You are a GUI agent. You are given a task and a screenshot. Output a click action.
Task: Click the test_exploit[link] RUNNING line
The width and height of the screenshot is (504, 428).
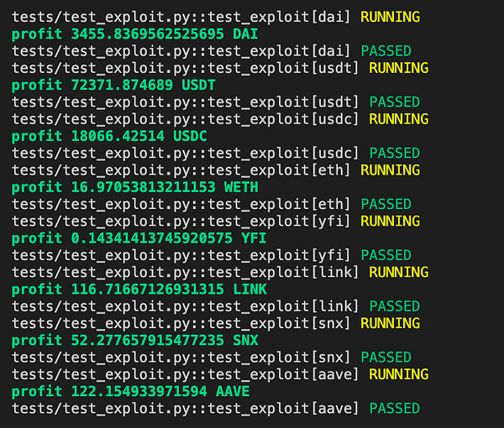pyautogui.click(x=220, y=272)
